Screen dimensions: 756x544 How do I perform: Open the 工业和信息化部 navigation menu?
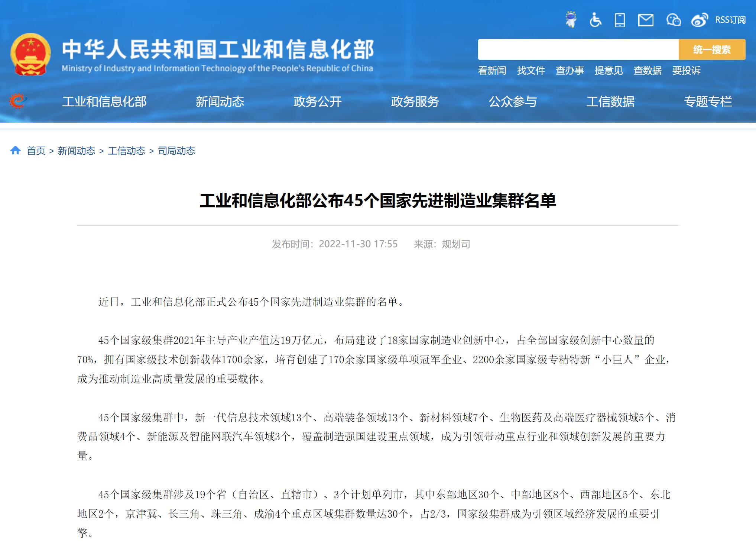click(104, 102)
